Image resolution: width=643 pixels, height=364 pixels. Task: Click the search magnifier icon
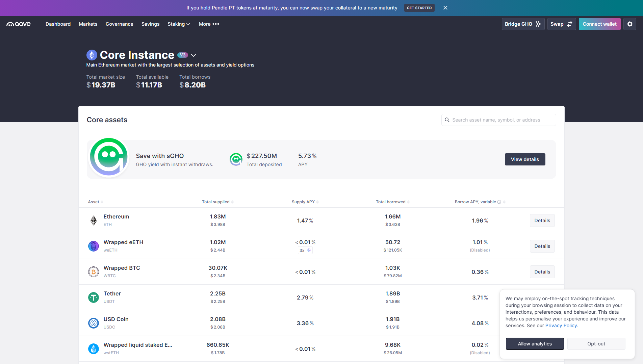coord(447,120)
